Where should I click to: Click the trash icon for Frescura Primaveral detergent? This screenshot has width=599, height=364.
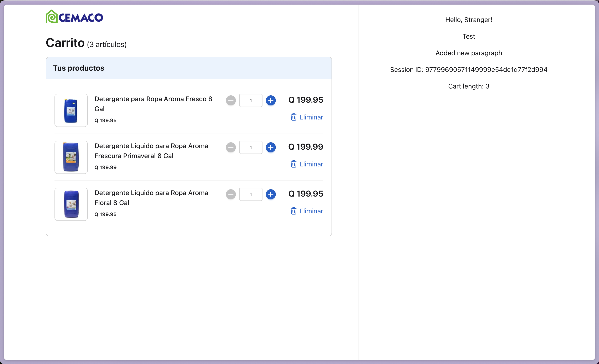(294, 164)
